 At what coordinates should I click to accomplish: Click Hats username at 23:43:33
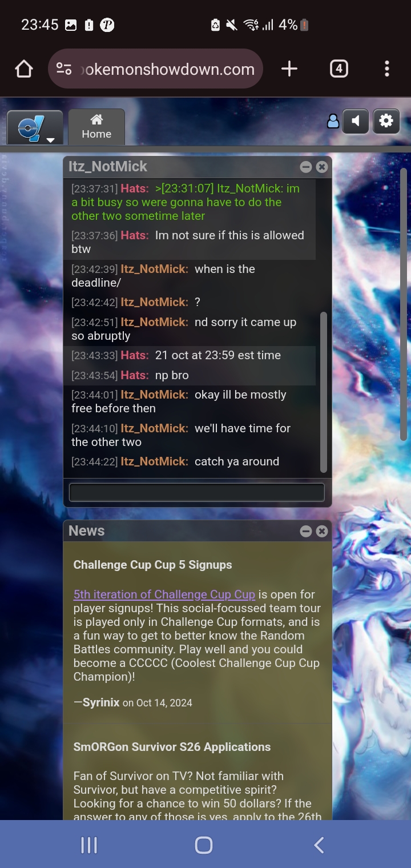coord(134,355)
